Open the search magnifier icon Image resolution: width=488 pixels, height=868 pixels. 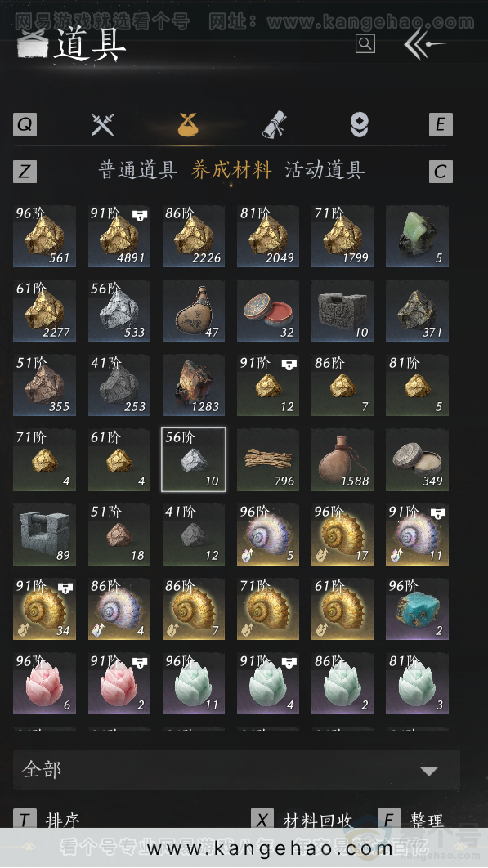tap(365, 43)
